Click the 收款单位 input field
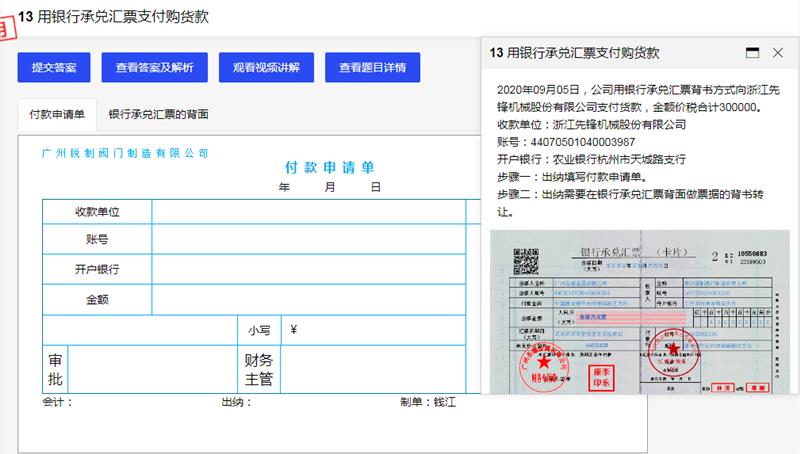The image size is (800, 454). (308, 212)
